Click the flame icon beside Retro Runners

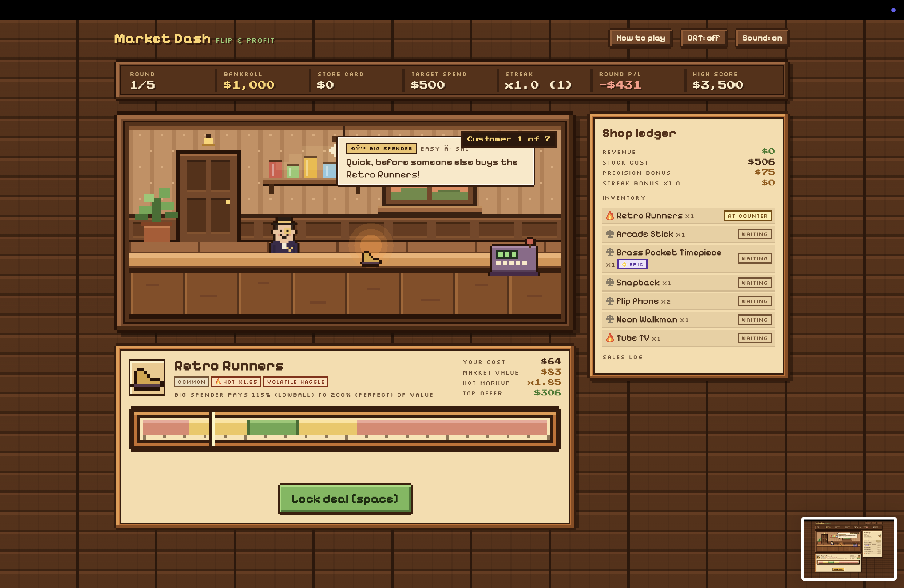pos(610,215)
